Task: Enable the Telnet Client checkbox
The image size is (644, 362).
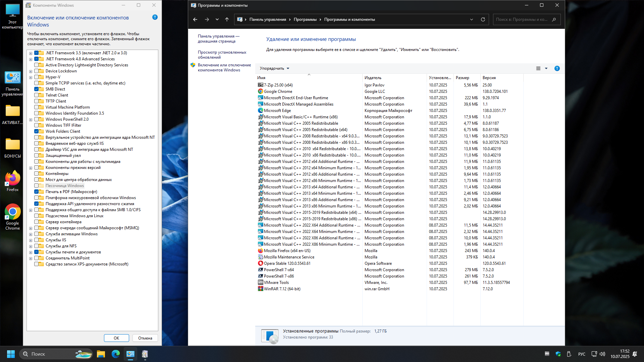Action: click(x=37, y=95)
